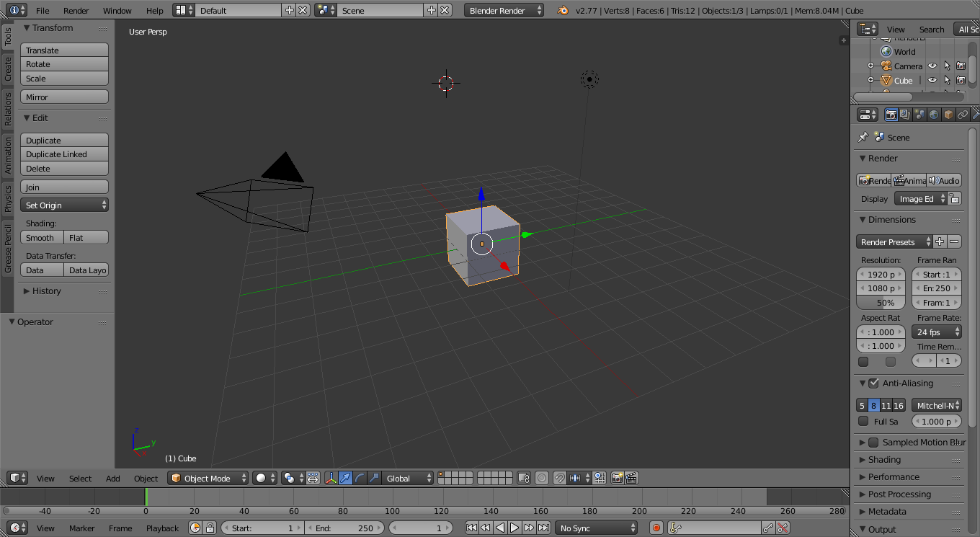Open the timeline editor type selector
980x537 pixels.
point(18,528)
